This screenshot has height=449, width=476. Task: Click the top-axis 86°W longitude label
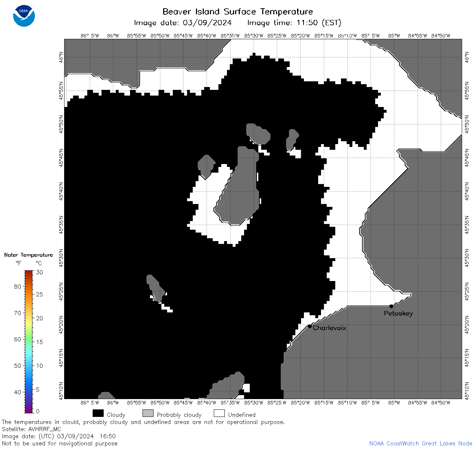(x=113, y=36)
